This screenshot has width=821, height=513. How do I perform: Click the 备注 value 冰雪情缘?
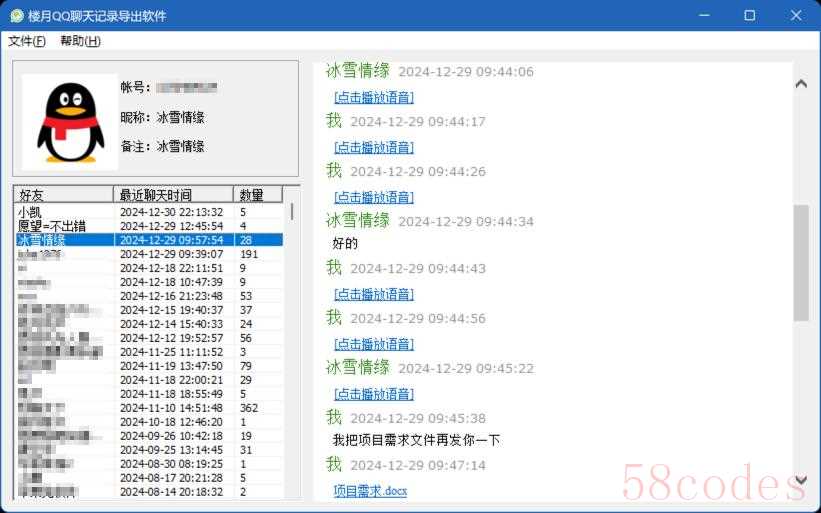(x=181, y=146)
